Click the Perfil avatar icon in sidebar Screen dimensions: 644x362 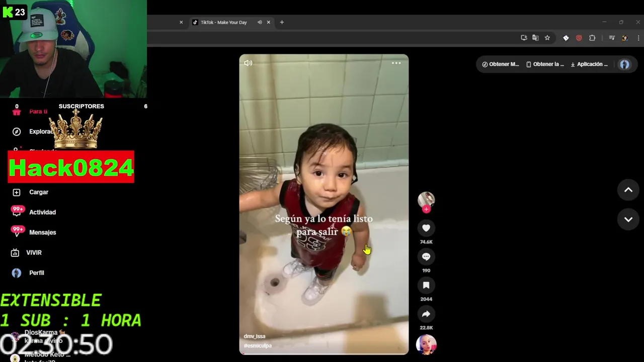[x=17, y=273]
